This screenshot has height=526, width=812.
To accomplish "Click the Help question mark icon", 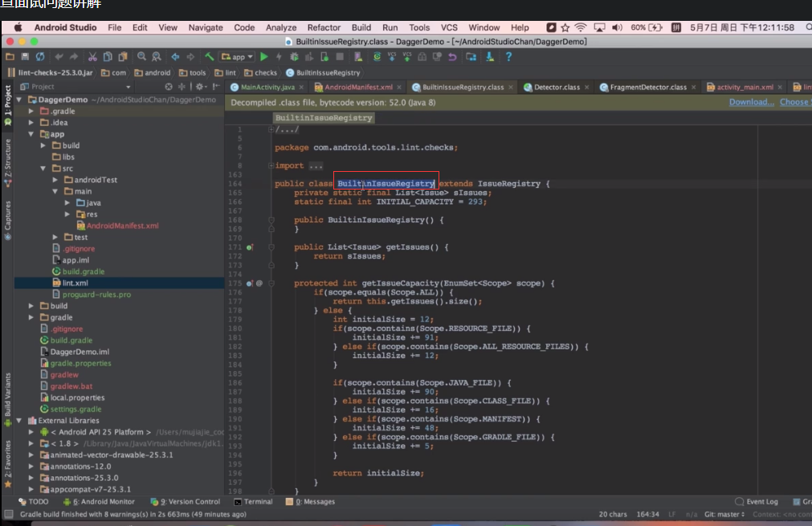I will click(508, 57).
